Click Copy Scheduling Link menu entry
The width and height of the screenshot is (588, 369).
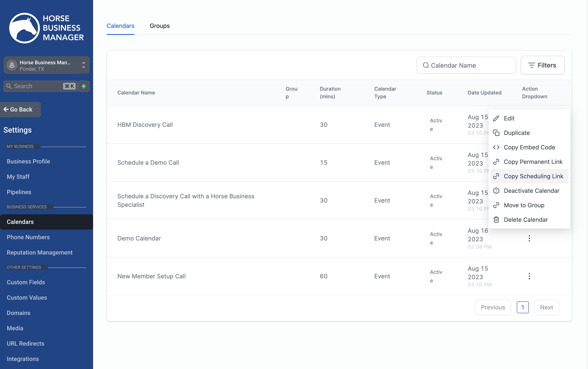point(529,176)
